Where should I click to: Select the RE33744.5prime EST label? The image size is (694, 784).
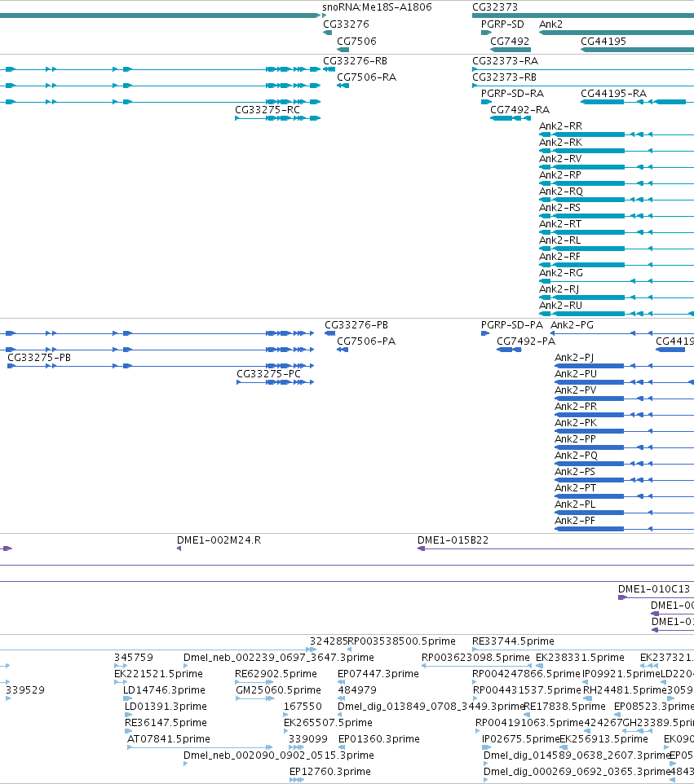click(x=514, y=641)
